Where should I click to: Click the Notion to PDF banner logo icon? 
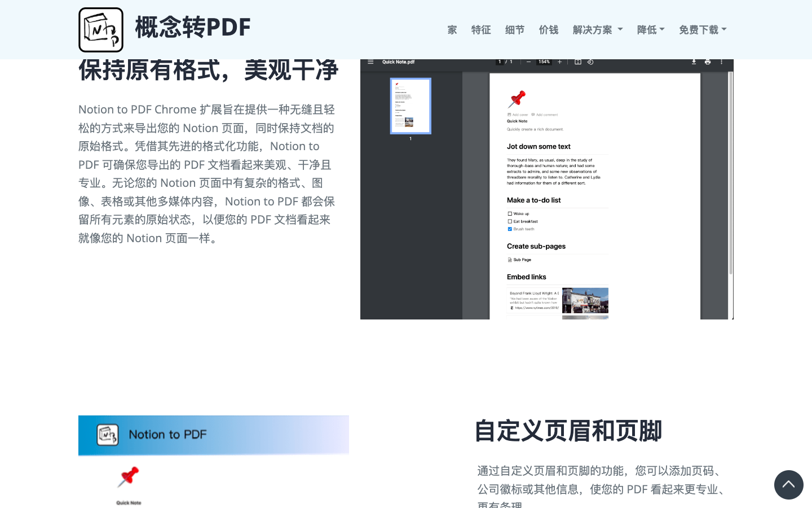[x=108, y=435]
